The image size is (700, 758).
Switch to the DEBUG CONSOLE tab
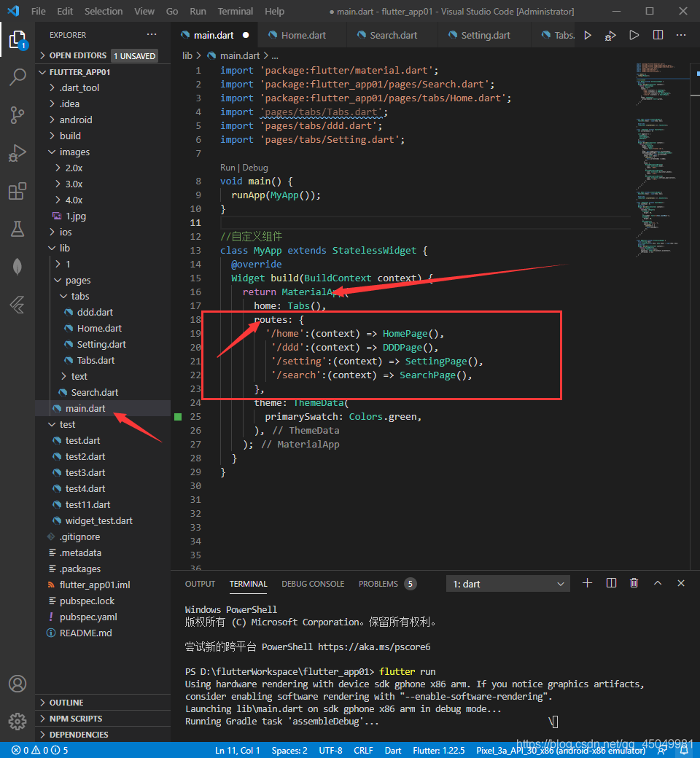pyautogui.click(x=313, y=584)
